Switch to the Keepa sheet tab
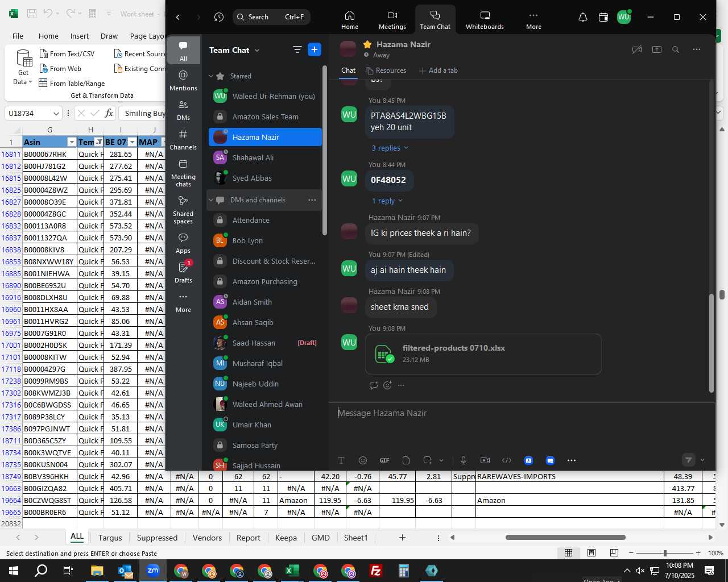Viewport: 728px width, 582px height. click(x=286, y=538)
